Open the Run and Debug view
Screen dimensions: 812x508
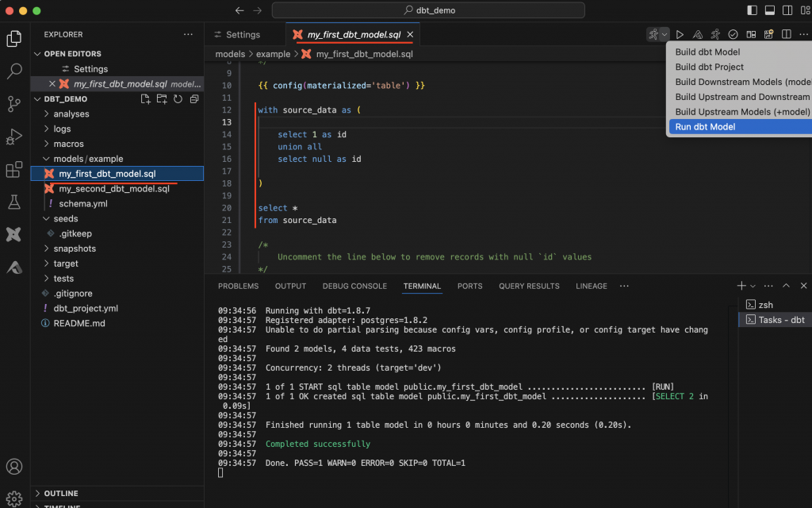pos(13,137)
